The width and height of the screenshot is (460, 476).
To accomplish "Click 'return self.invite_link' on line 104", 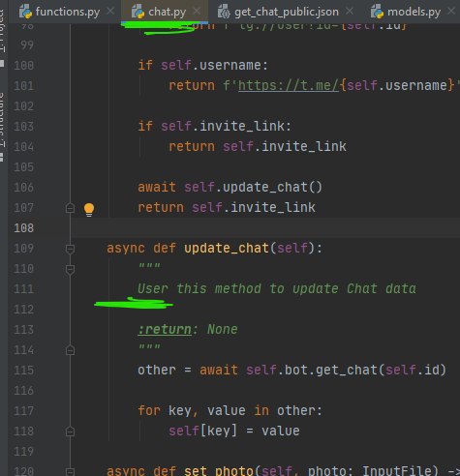I will tap(258, 147).
